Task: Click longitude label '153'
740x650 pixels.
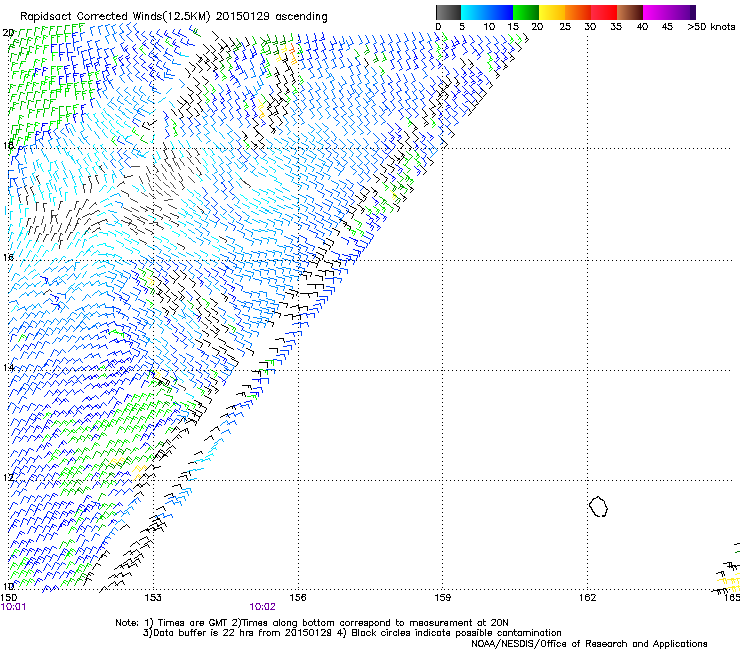Action: coord(153,598)
